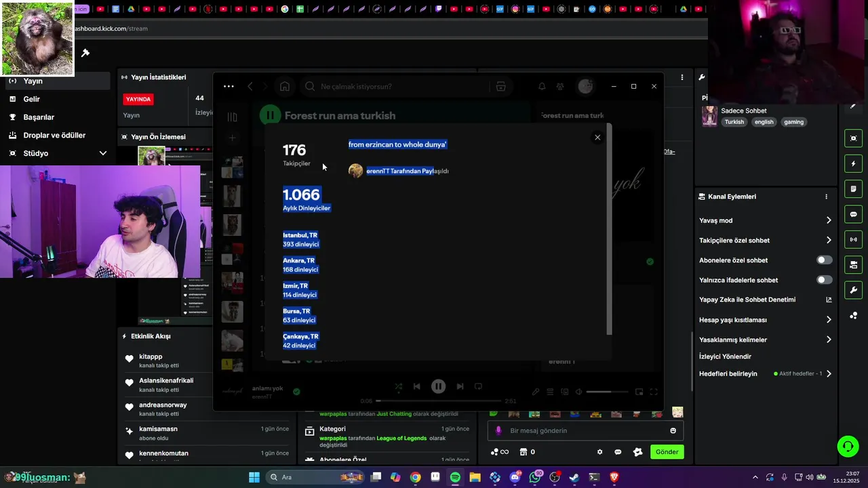Open chat settings gear icon
The image size is (868, 488).
click(599, 452)
